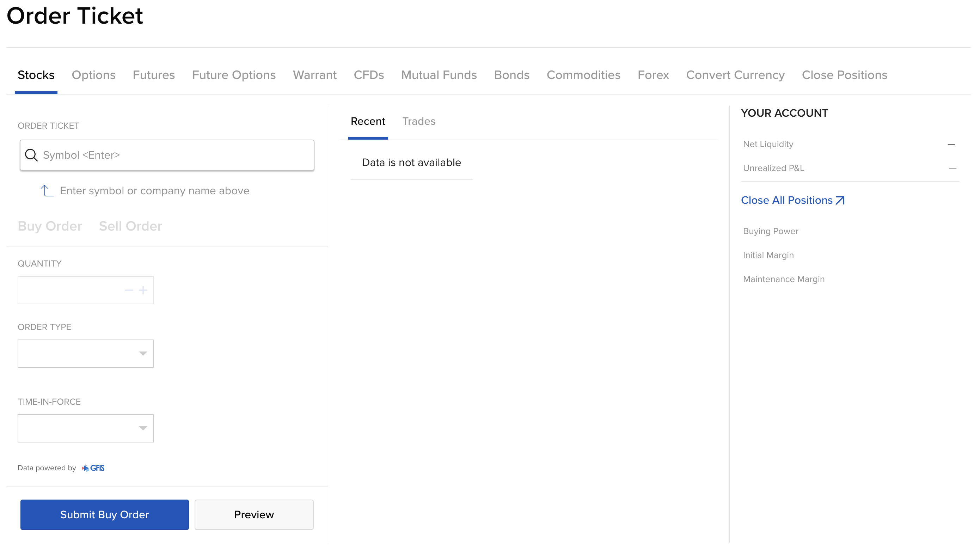This screenshot has width=980, height=550.
Task: Click the up-arrow hint icon below symbol field
Action: pyautogui.click(x=47, y=190)
